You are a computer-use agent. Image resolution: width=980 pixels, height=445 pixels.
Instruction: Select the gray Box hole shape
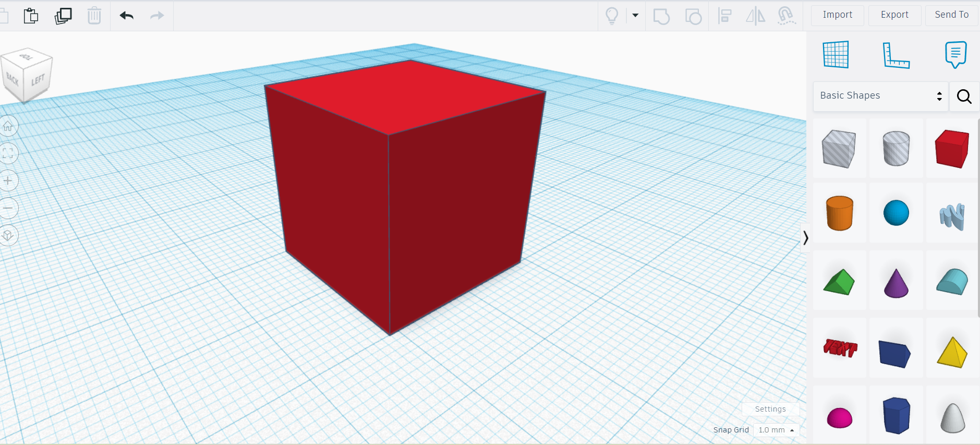point(839,149)
